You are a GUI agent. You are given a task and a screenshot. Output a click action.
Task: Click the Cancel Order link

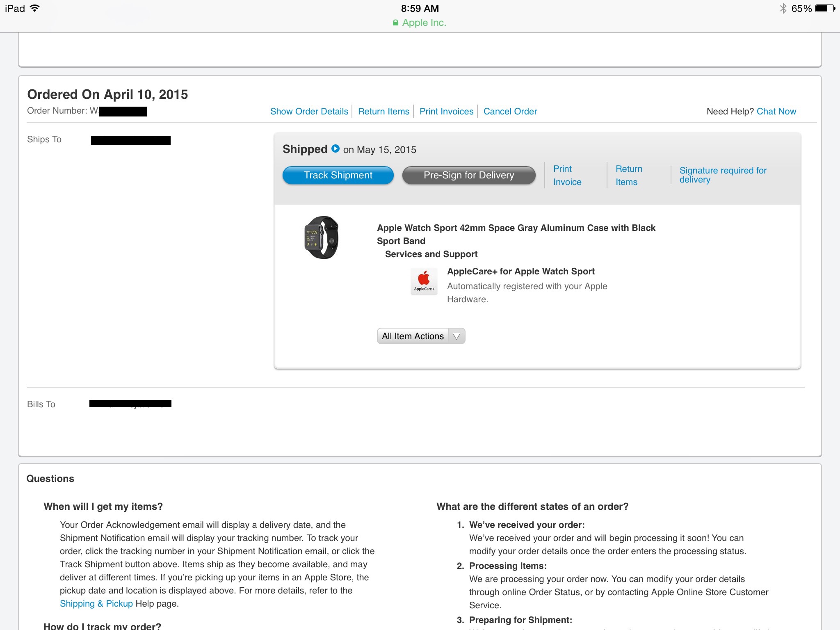(510, 111)
